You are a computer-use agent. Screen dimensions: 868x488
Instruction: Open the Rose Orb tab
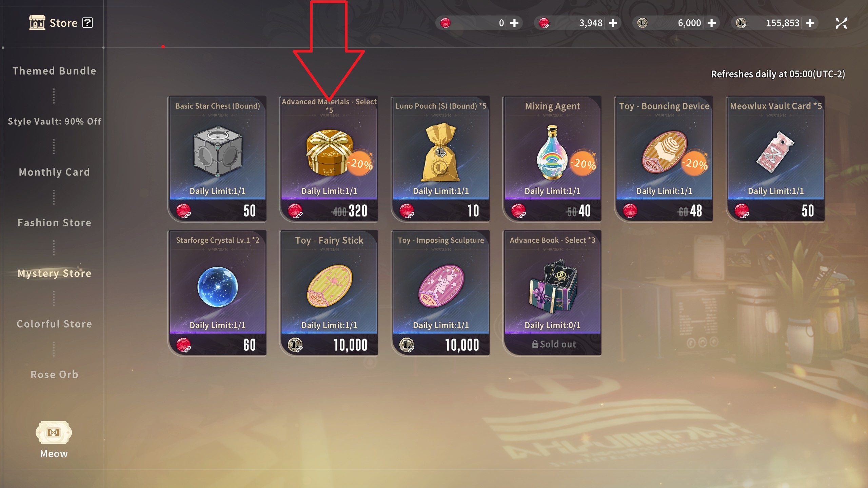pos(54,374)
